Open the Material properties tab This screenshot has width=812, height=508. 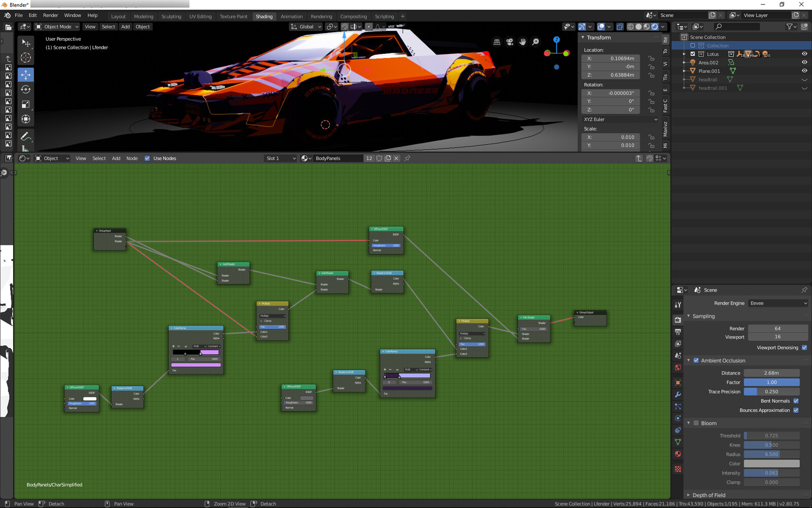678,454
